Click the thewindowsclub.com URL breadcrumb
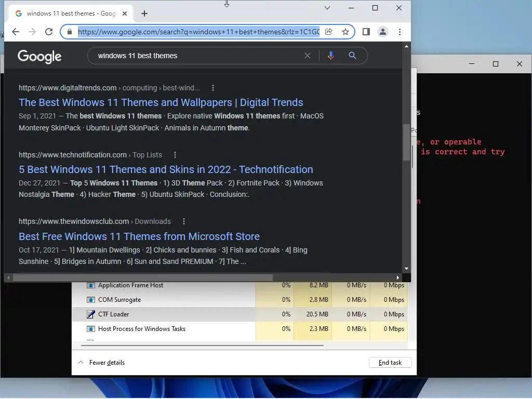The height and width of the screenshot is (399, 532). coord(95,221)
